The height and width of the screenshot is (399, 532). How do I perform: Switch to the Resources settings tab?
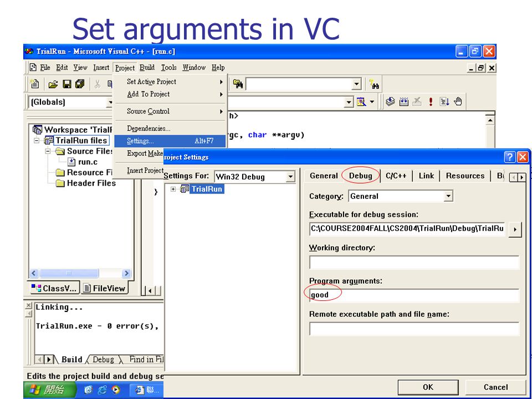click(x=465, y=176)
